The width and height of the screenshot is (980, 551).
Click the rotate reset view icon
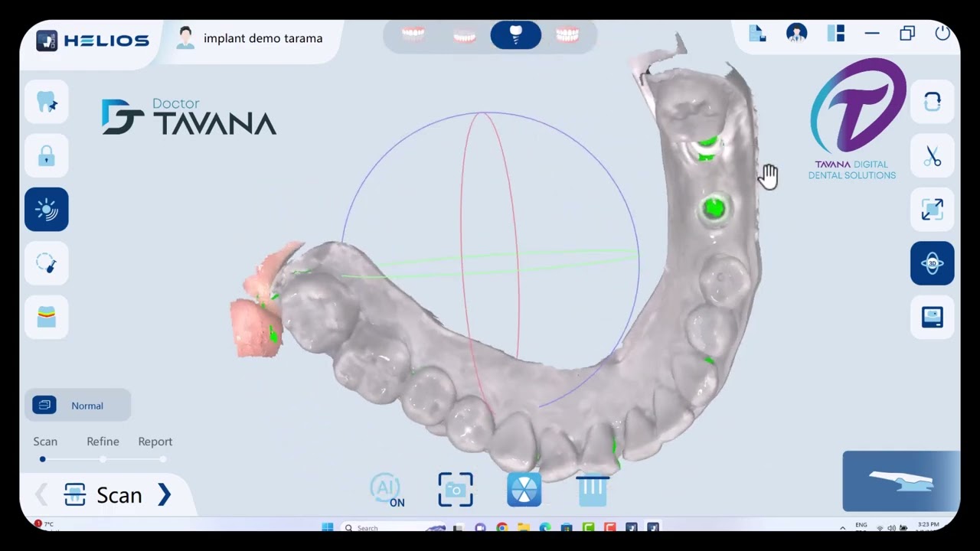click(x=933, y=102)
